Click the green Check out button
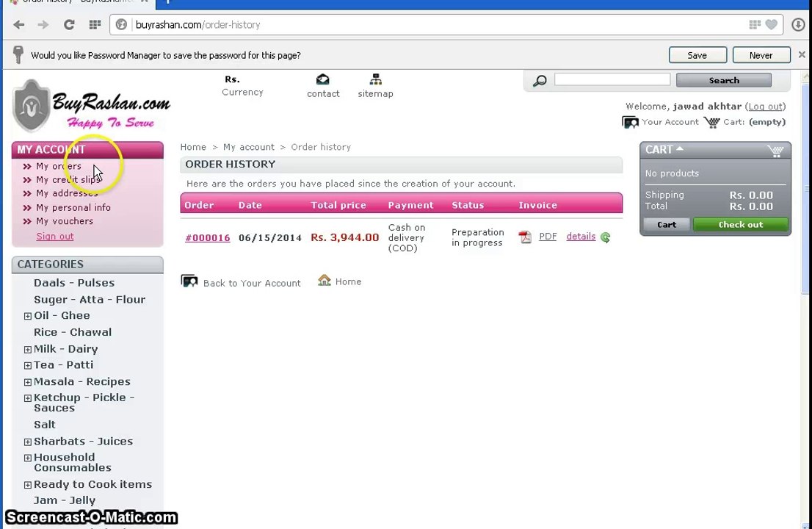 coord(741,224)
